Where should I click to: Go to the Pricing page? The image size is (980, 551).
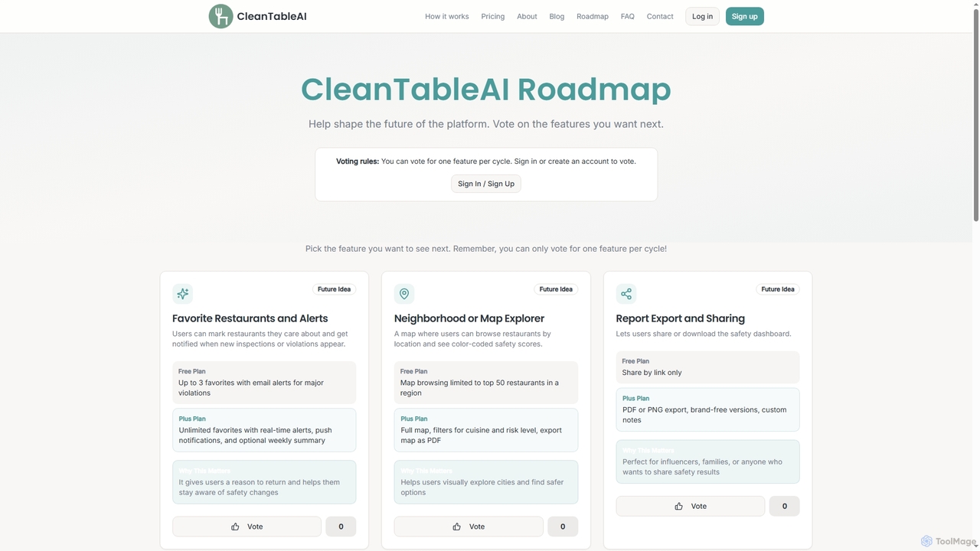pos(493,16)
